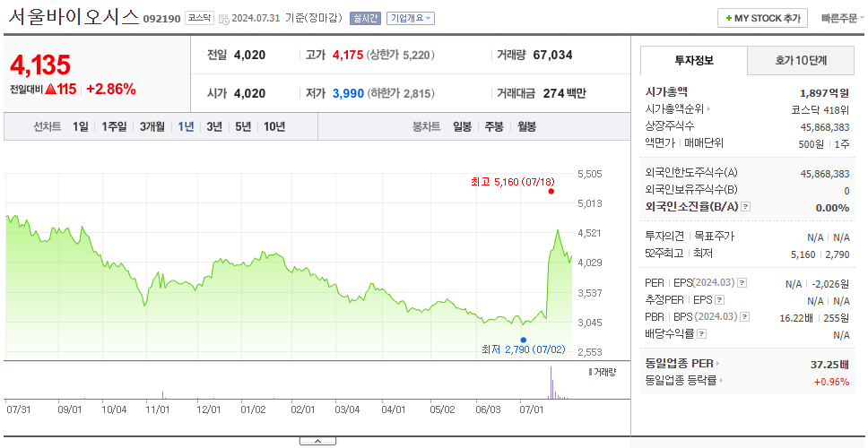Click 상장주식수 value 45,868,383
Viewport: 868px width, 448px height.
tap(825, 126)
